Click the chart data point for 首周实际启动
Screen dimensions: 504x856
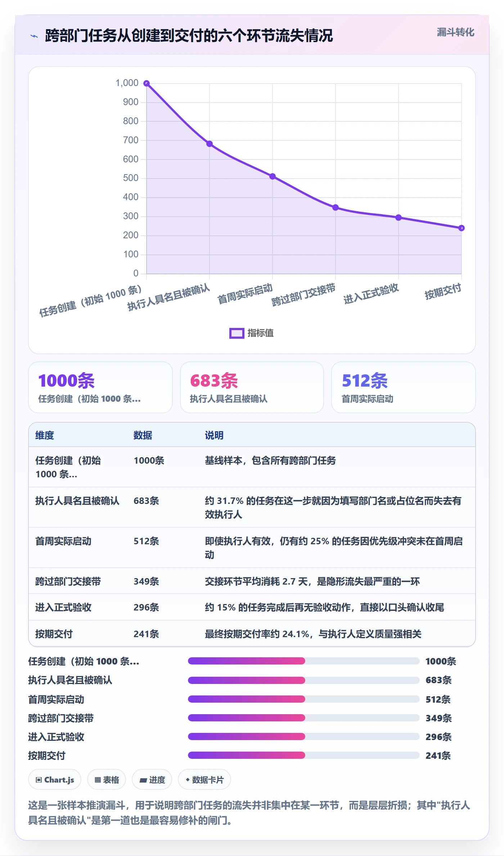(x=273, y=176)
